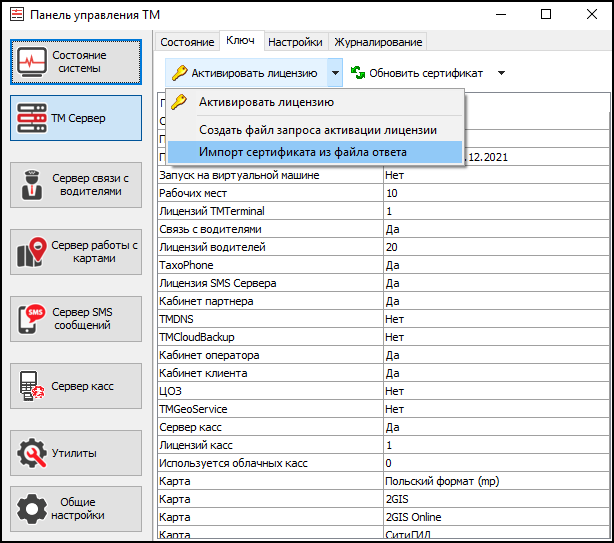
Task: Switch to the Настройки tab
Action: click(x=295, y=42)
